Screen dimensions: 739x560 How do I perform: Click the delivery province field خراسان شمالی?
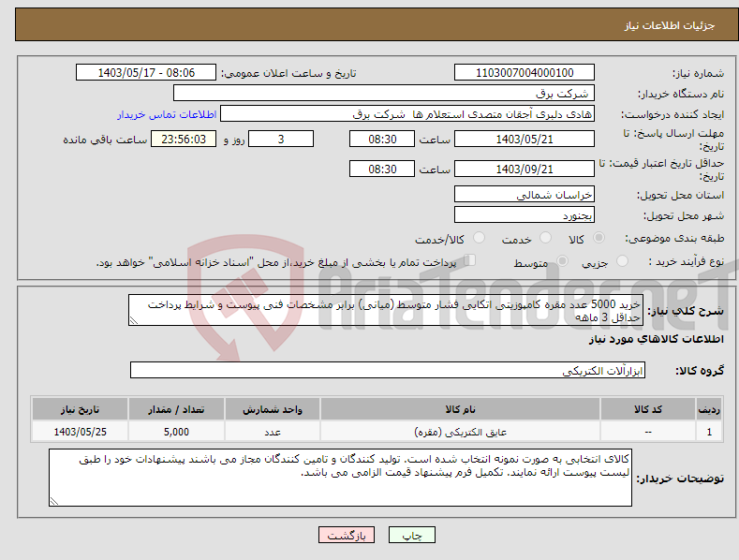tap(525, 194)
